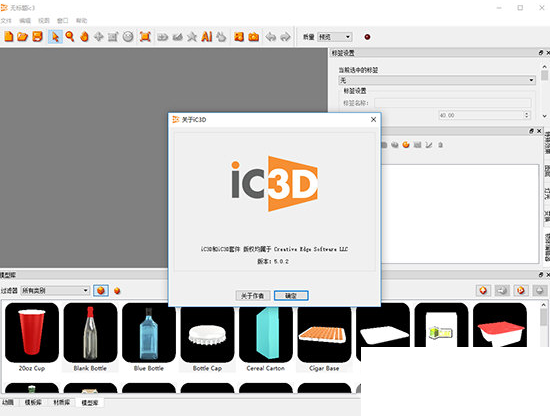Screen dimensions: 554x419
Task: Open the currently selected label dropdown showing 无
Action: click(x=437, y=80)
